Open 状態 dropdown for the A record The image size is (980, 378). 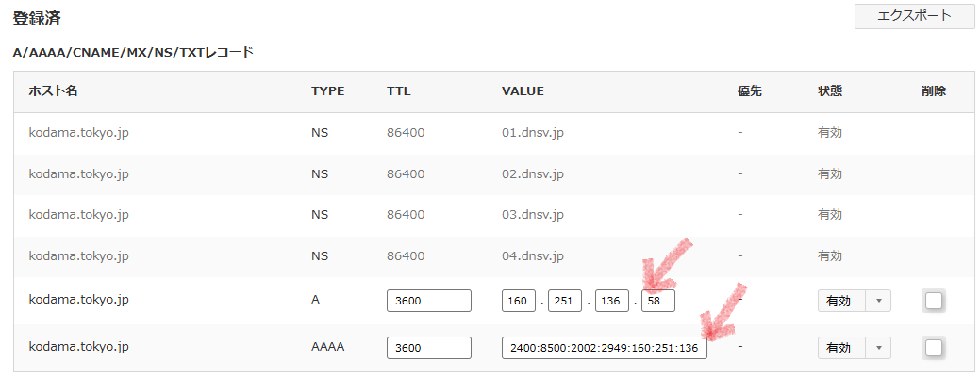[855, 301]
